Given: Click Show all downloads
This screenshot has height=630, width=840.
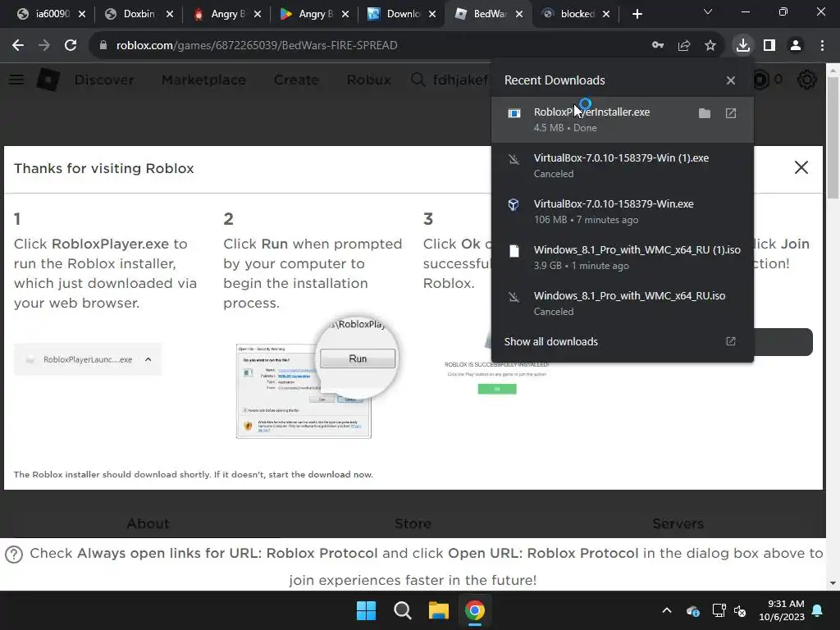Looking at the screenshot, I should point(550,342).
